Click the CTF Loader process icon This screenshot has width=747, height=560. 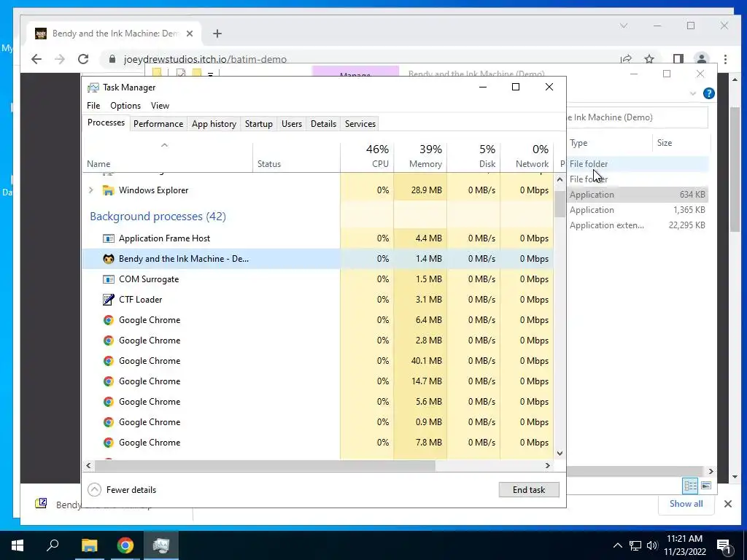109,300
